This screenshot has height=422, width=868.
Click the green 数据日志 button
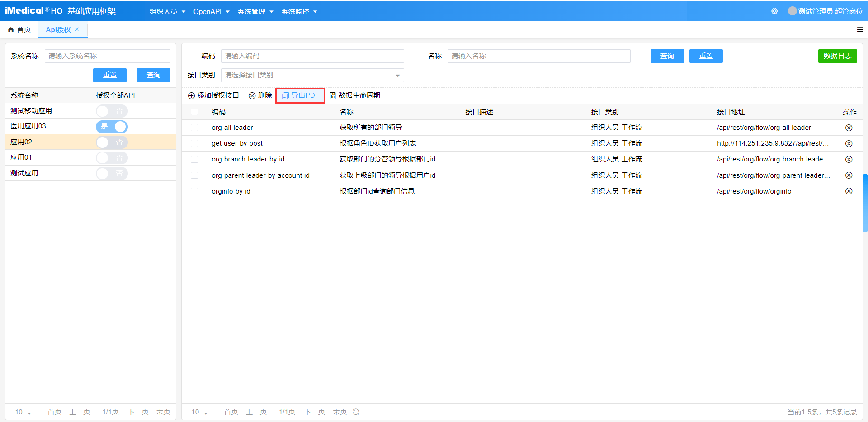coord(837,56)
